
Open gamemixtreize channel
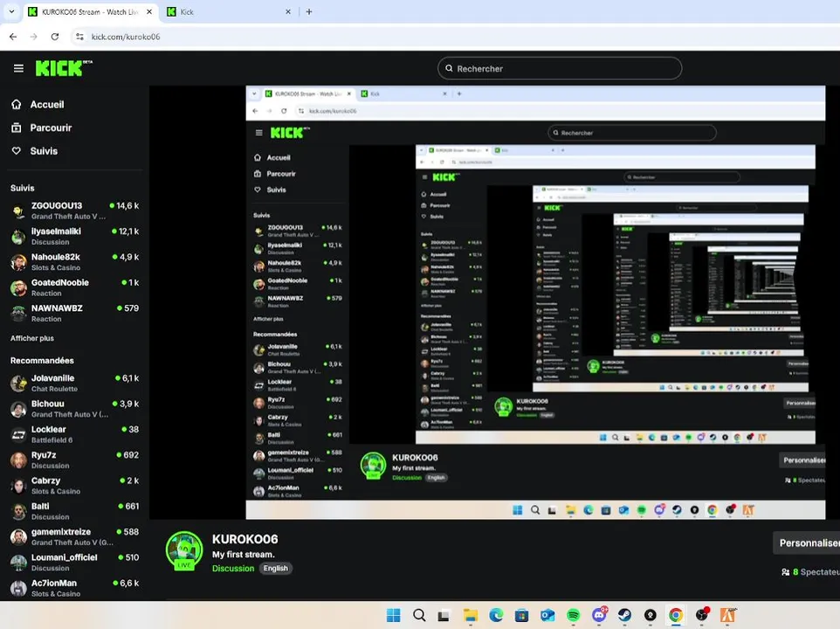(74, 537)
